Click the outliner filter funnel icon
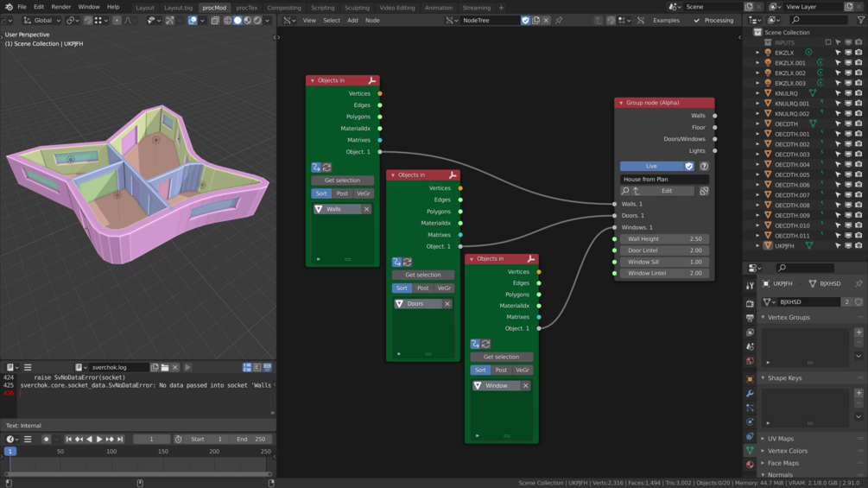Image resolution: width=868 pixels, height=488 pixels. click(x=861, y=20)
